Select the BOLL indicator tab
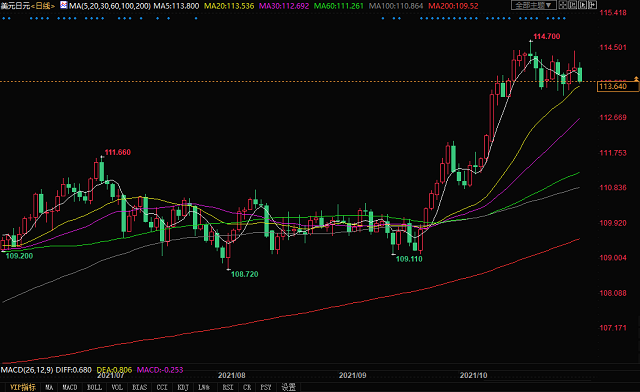Screen dimensions: 640x392 pos(94,387)
